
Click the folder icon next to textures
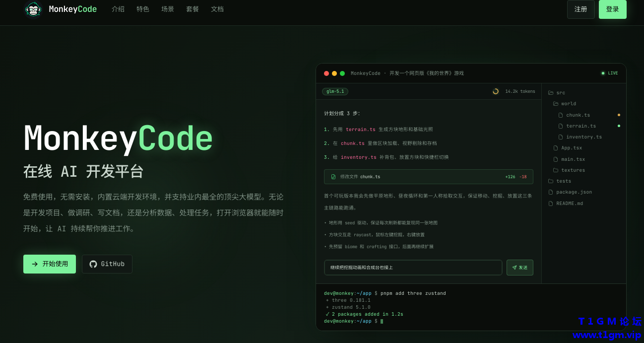[x=556, y=170]
